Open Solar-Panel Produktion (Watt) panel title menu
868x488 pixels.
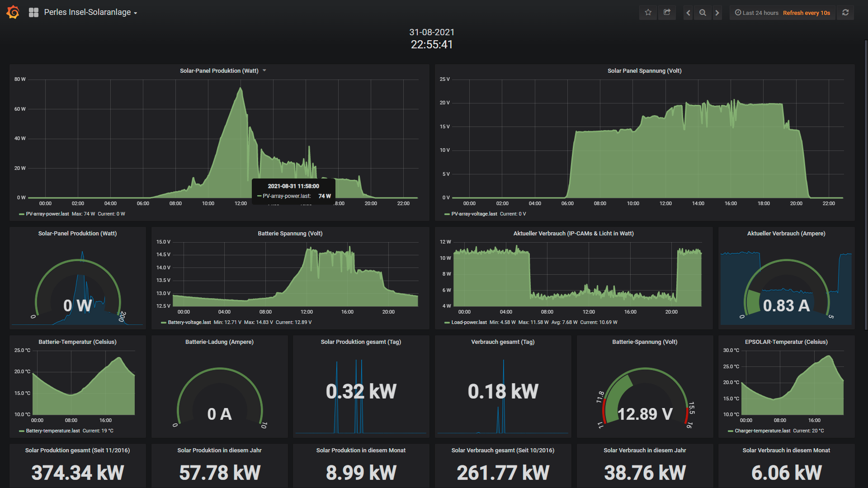pos(219,71)
